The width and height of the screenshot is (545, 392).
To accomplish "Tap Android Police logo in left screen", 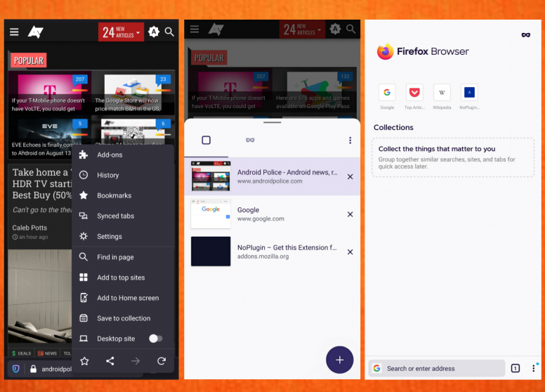I will (x=35, y=32).
